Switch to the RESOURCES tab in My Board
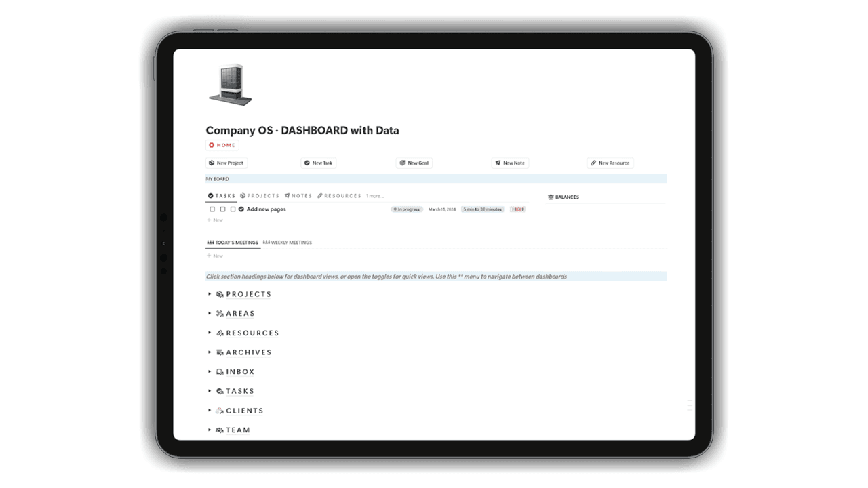Screen dimensions: 868x488 pyautogui.click(x=339, y=196)
